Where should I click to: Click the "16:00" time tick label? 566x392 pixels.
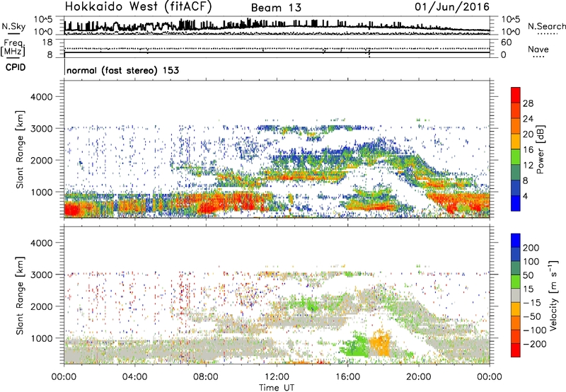pos(347,377)
